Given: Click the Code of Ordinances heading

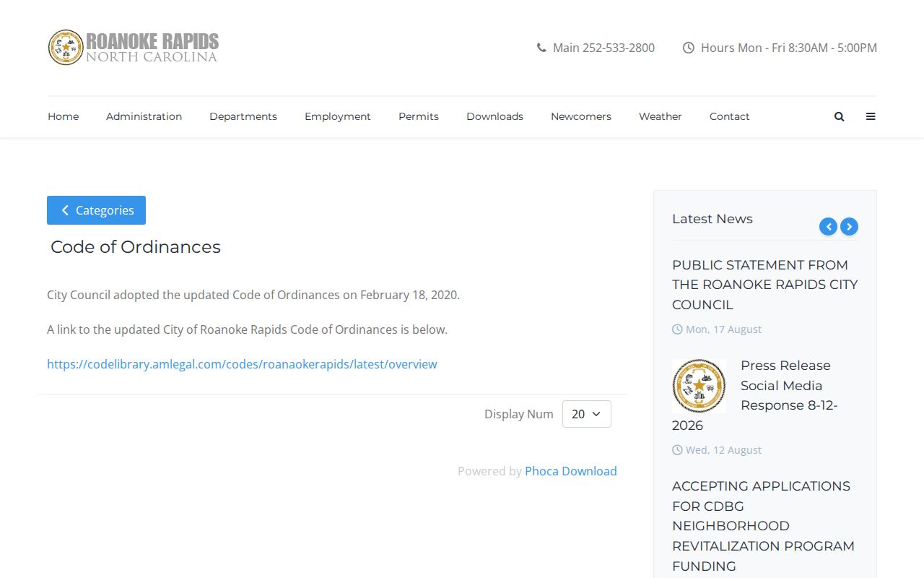Looking at the screenshot, I should [x=136, y=247].
